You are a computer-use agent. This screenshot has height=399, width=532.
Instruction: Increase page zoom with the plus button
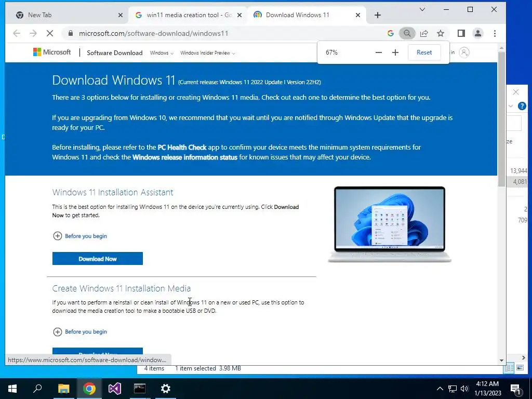click(395, 52)
